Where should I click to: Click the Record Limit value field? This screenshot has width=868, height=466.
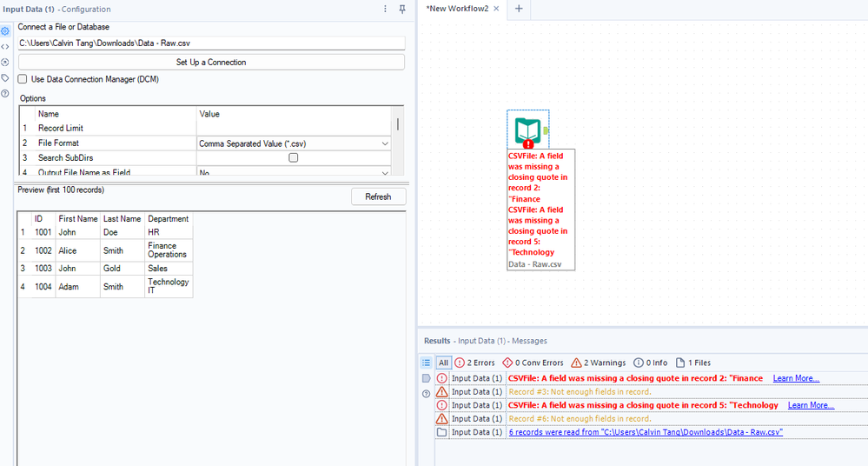294,128
